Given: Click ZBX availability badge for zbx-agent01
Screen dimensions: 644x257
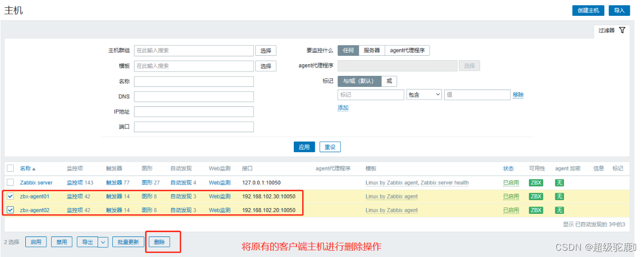Looking at the screenshot, I should click(x=536, y=196).
